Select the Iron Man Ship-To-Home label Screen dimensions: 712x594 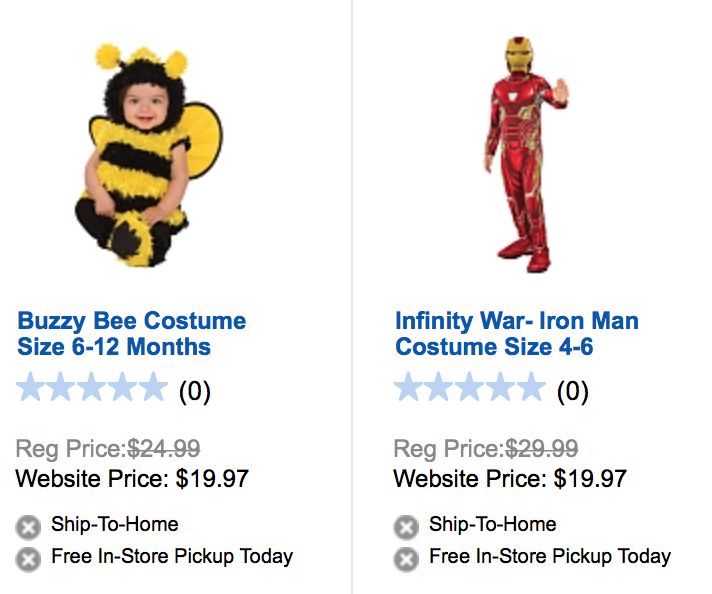(x=492, y=524)
